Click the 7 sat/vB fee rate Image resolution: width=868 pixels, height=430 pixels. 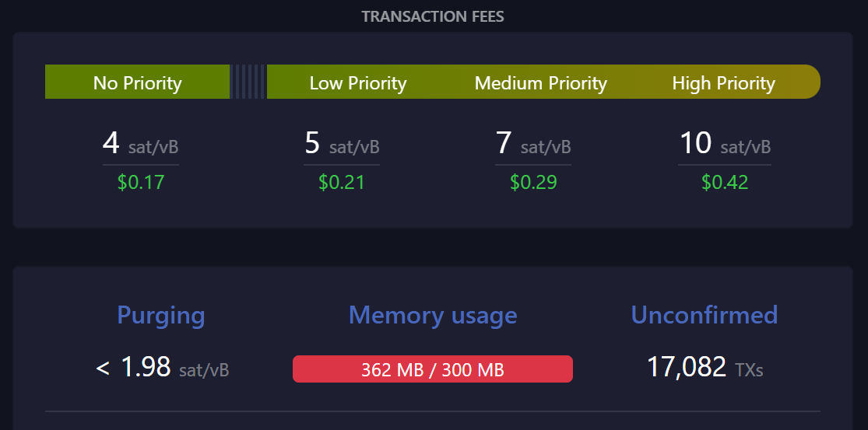pos(533,145)
